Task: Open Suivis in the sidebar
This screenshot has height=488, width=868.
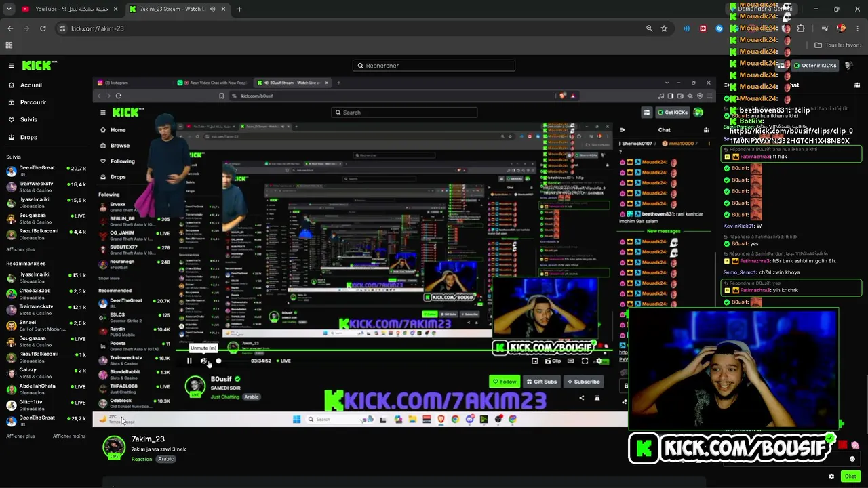Action: point(28,119)
